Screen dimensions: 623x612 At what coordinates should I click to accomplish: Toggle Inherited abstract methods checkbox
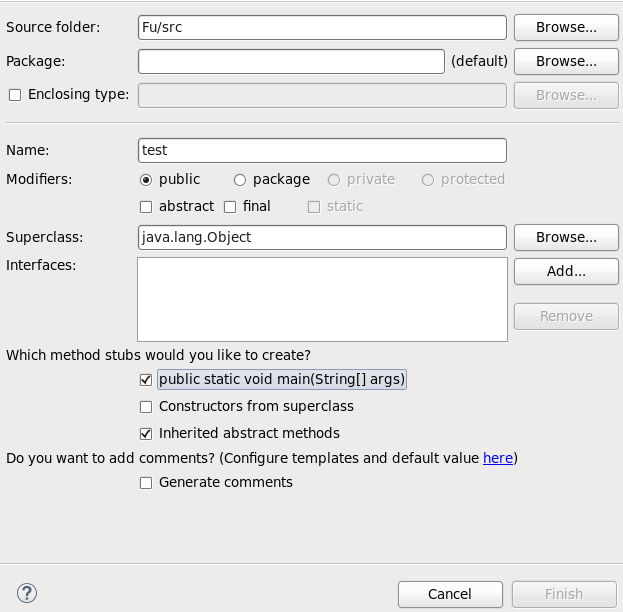(x=146, y=434)
